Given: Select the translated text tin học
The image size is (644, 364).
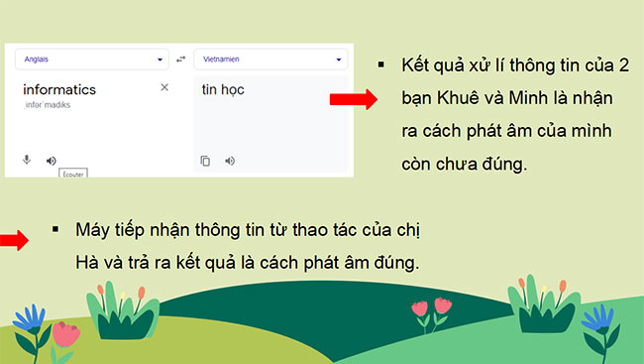Looking at the screenshot, I should [x=223, y=89].
